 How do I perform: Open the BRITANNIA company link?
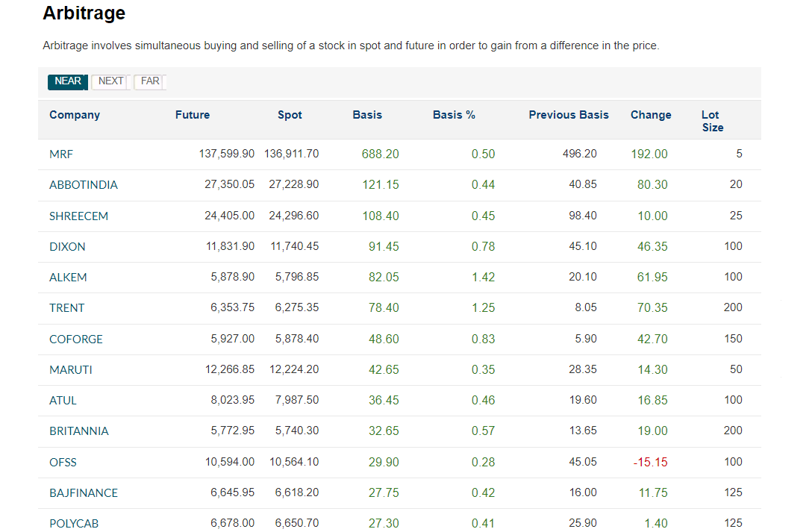(78, 431)
